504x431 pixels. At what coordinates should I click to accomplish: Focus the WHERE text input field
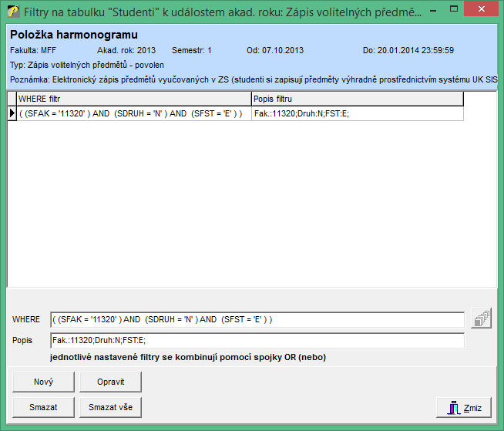(257, 319)
